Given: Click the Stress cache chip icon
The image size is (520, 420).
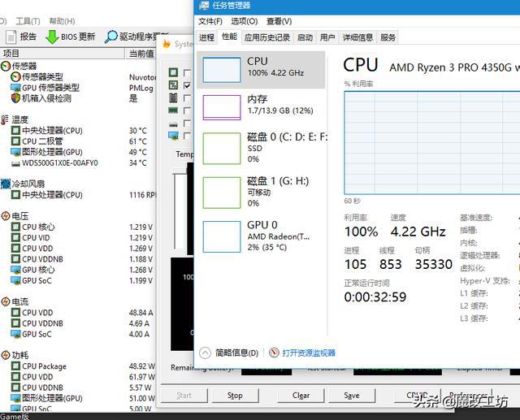Looking at the screenshot, I should click(x=173, y=97).
